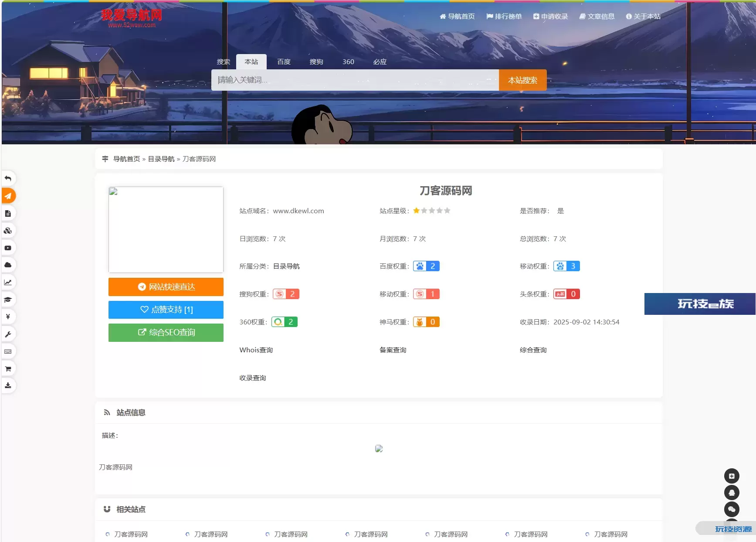The width and height of the screenshot is (756, 542).
Task: Click the 综合SEO查询 green button
Action: [x=166, y=333]
